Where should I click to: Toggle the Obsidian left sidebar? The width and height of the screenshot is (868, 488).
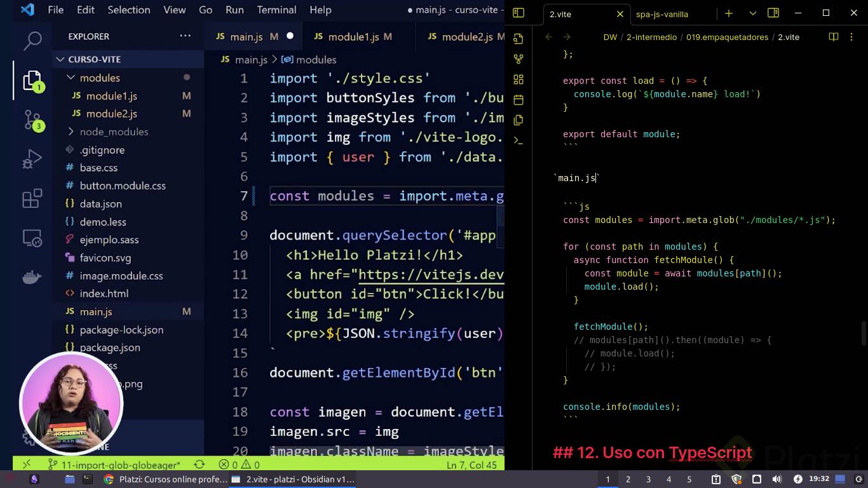click(x=519, y=13)
